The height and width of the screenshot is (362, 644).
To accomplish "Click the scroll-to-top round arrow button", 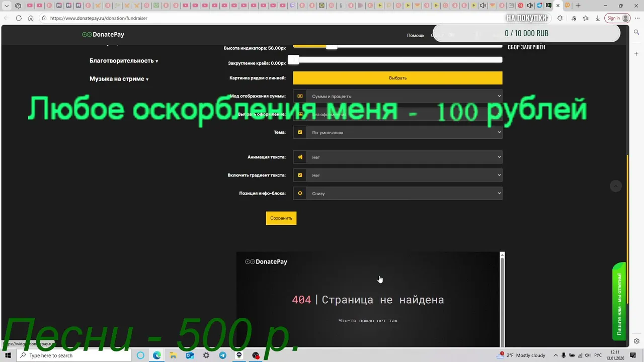I will coord(616,186).
